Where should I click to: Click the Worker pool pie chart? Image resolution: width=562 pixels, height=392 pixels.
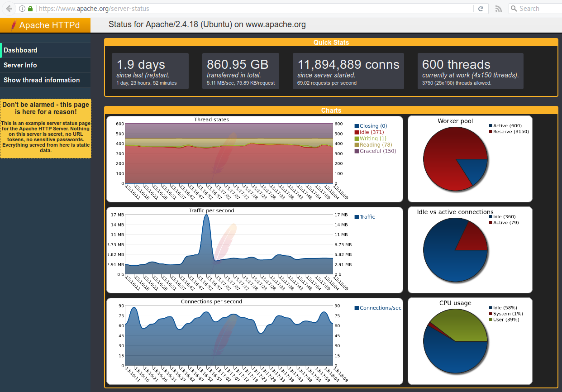pyautogui.click(x=456, y=159)
